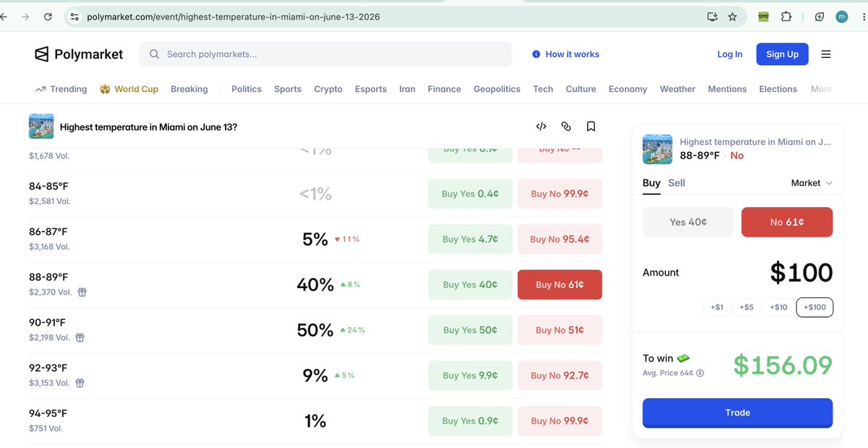Screen dimensions: 868x448
Task: Open the hamburger menu next to Sign Up
Action: click(x=826, y=54)
